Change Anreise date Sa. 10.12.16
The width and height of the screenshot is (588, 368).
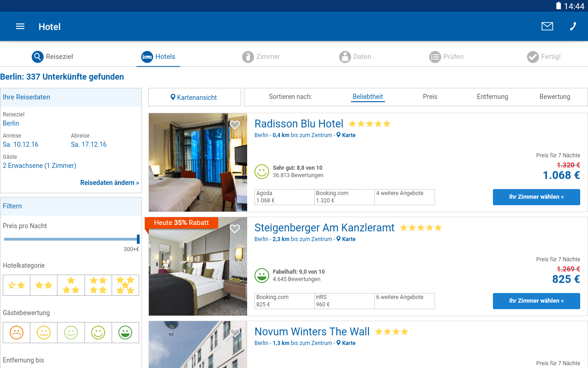21,144
